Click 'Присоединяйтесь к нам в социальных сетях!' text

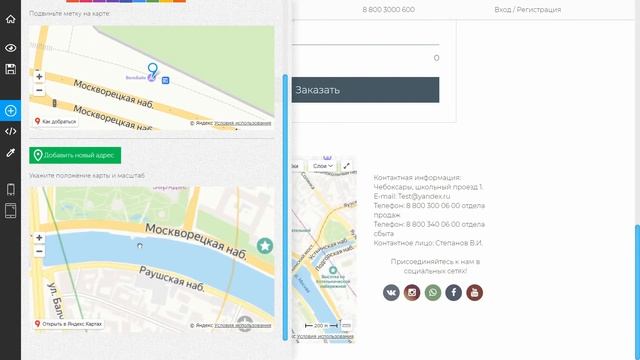click(435, 266)
